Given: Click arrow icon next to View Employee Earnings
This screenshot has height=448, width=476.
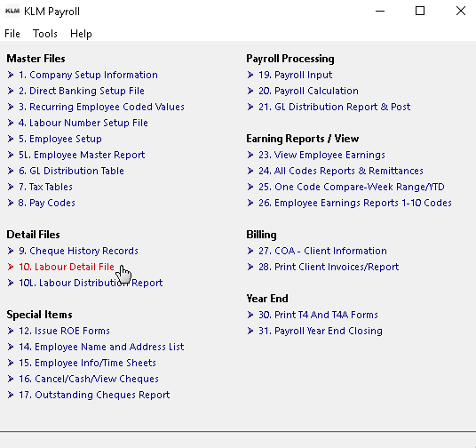Looking at the screenshot, I should pyautogui.click(x=250, y=155).
